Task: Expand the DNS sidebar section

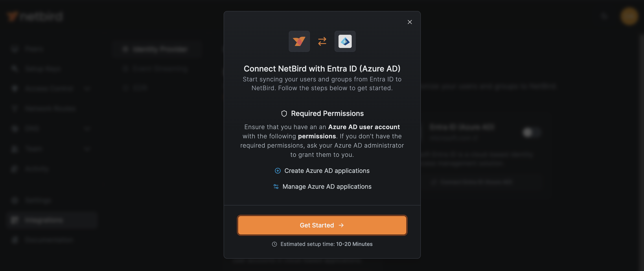Action: point(87,128)
